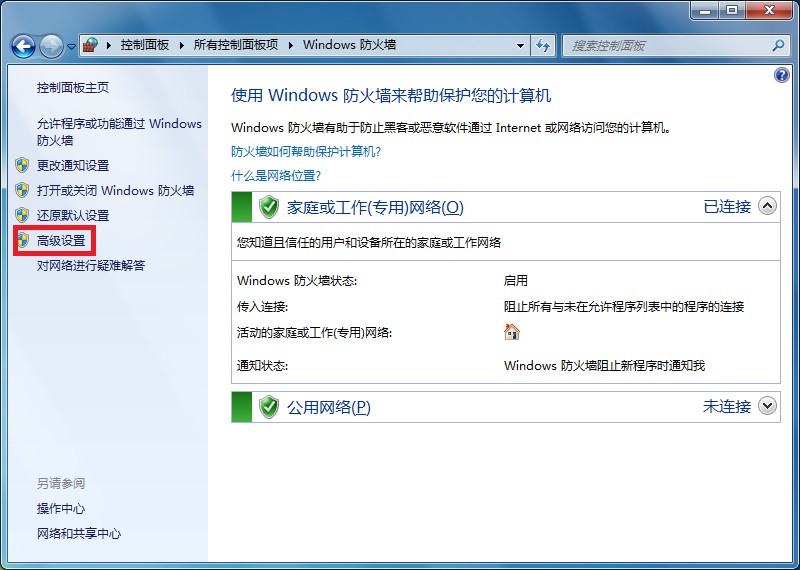Screen dimensions: 800x570
Task: Click 未连接 status text
Action: 727,407
